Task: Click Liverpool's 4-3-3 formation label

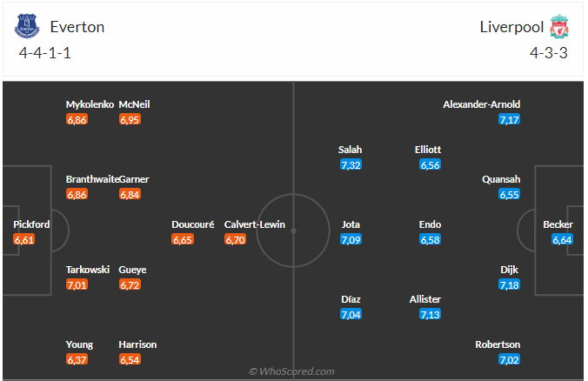Action: 548,52
